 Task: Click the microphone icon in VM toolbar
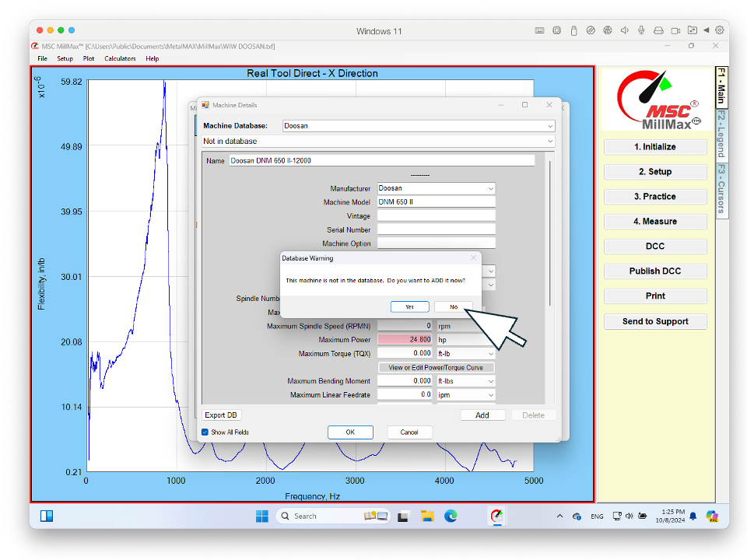click(x=641, y=30)
